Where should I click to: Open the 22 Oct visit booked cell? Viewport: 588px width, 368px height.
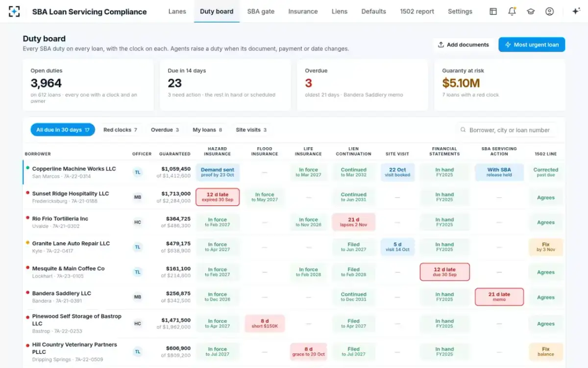pyautogui.click(x=397, y=172)
